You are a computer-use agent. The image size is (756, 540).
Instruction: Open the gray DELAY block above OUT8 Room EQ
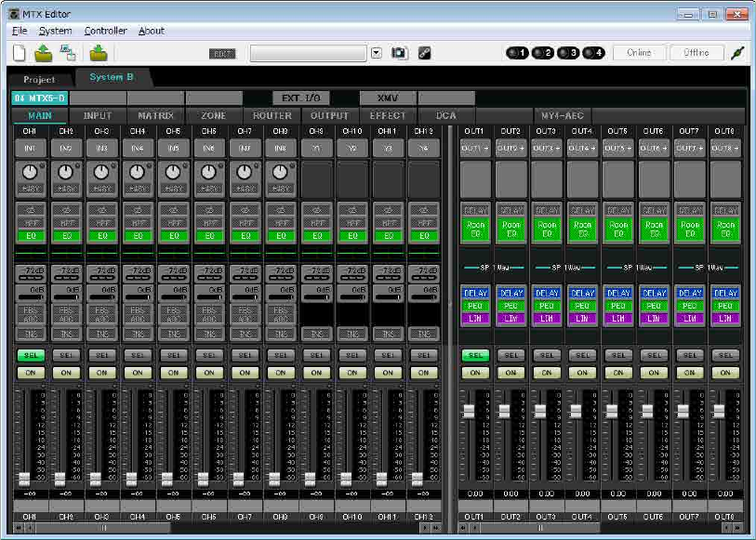point(725,210)
